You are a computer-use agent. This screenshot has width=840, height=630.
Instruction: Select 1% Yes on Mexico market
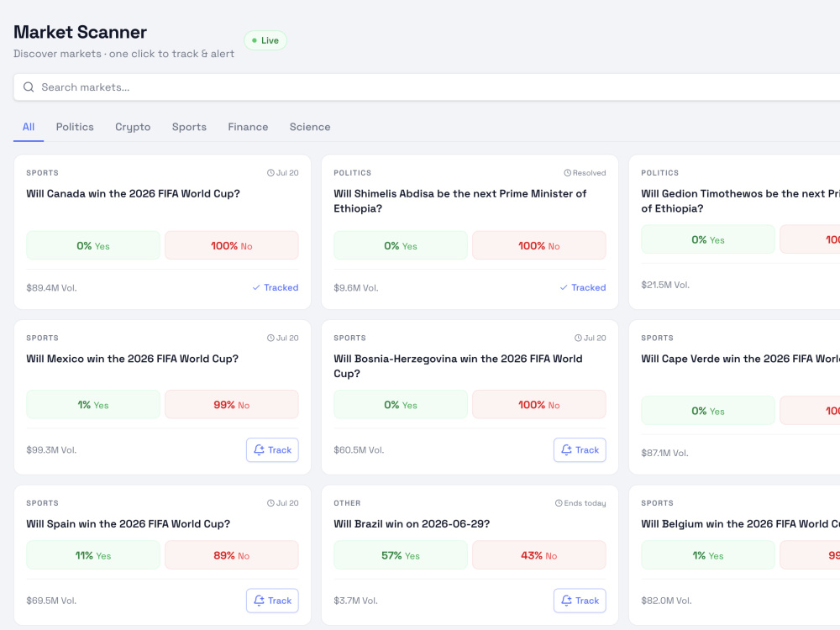[93, 405]
